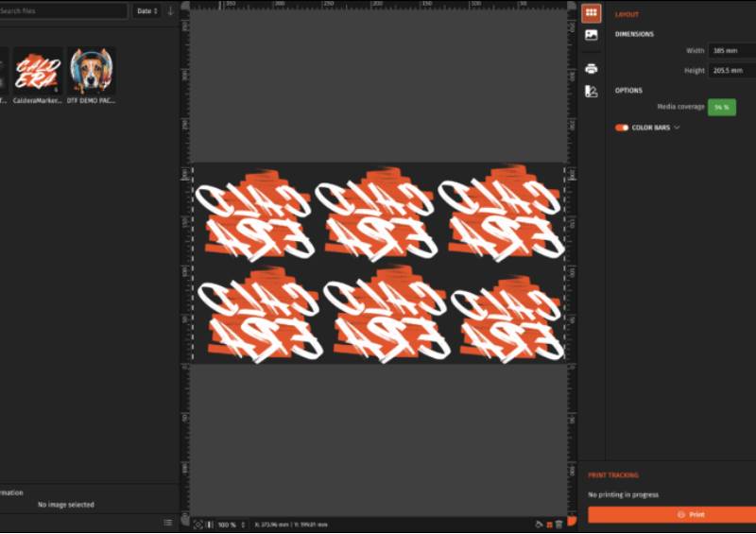The height and width of the screenshot is (534, 756).
Task: Click the Width field showing 385 mm
Action: [x=730, y=50]
